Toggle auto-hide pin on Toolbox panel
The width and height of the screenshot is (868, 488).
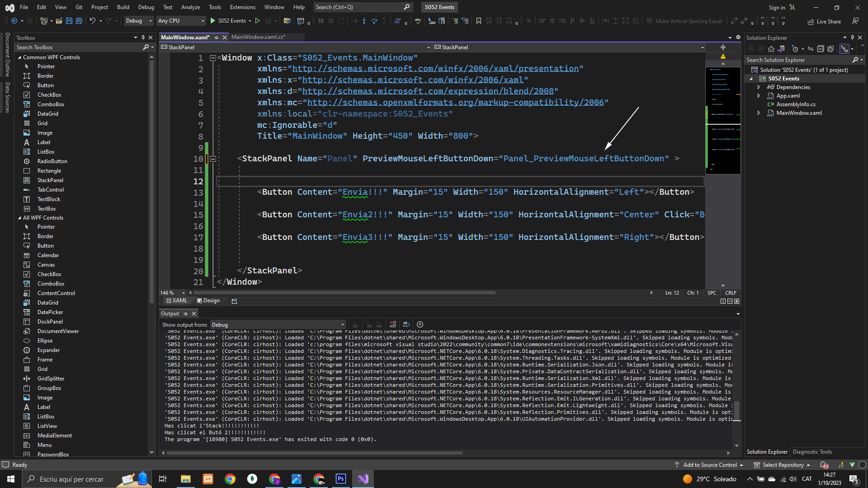point(143,38)
